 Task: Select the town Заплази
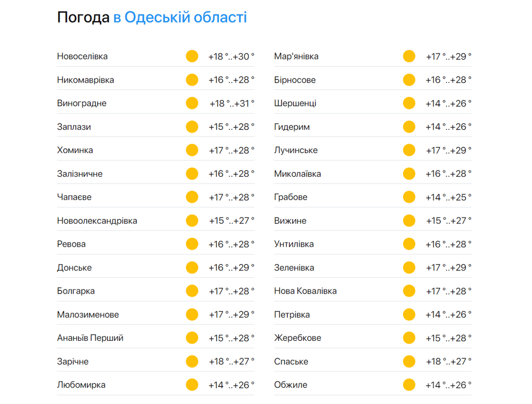(75, 126)
